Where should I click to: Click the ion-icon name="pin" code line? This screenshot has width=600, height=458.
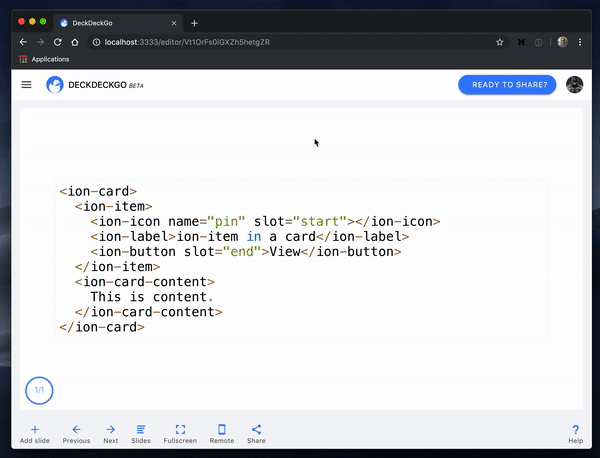tap(265, 222)
